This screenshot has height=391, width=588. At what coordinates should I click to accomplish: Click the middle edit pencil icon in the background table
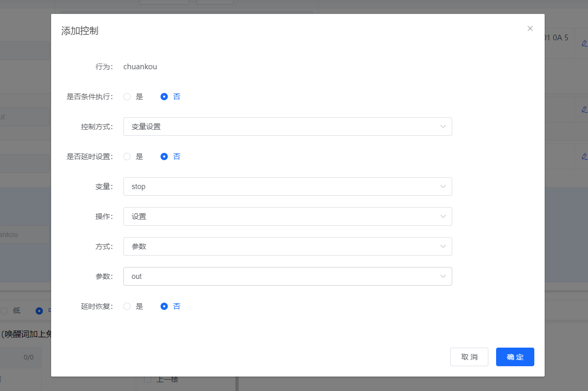point(584,110)
